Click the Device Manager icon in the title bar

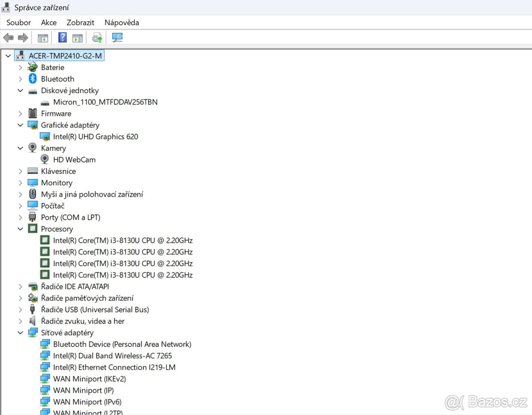[6, 7]
